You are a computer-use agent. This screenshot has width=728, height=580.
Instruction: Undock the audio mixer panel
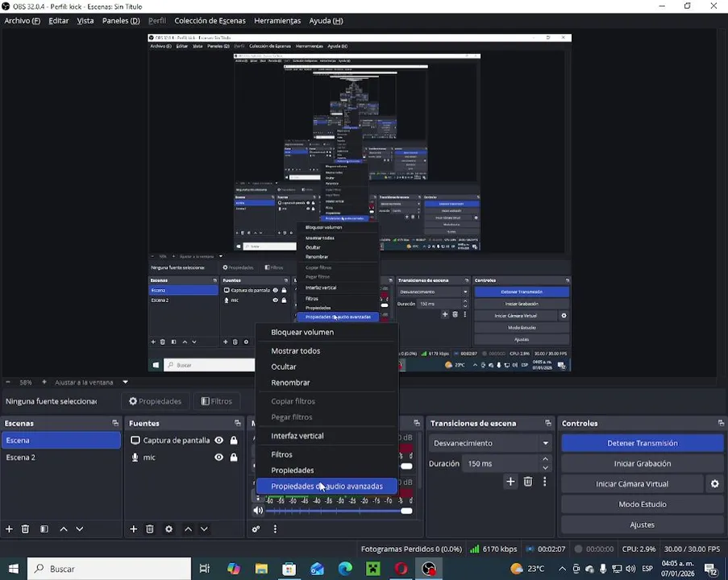click(417, 423)
